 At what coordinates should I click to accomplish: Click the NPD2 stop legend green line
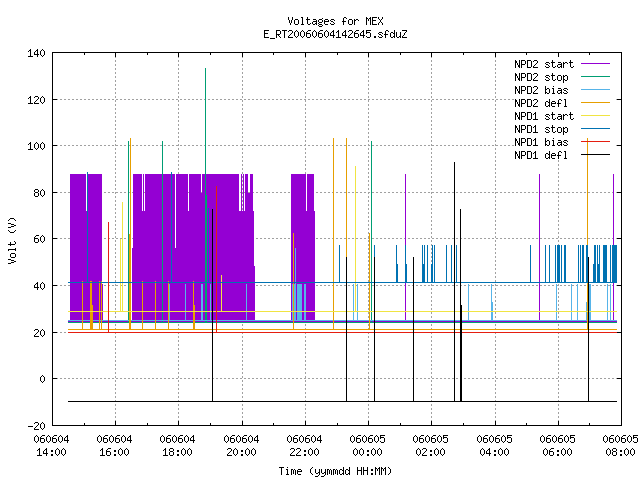point(595,77)
